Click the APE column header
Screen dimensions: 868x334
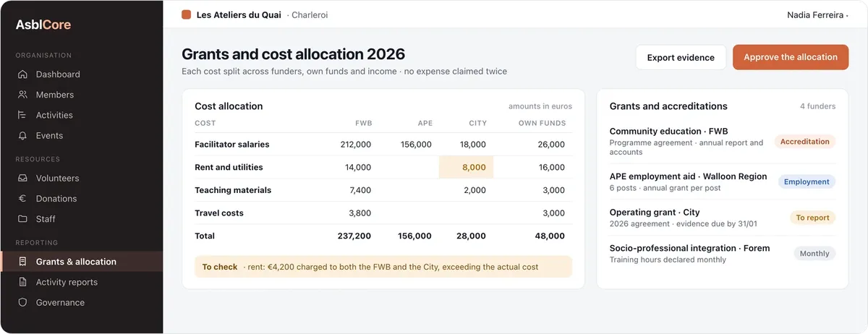tap(425, 123)
